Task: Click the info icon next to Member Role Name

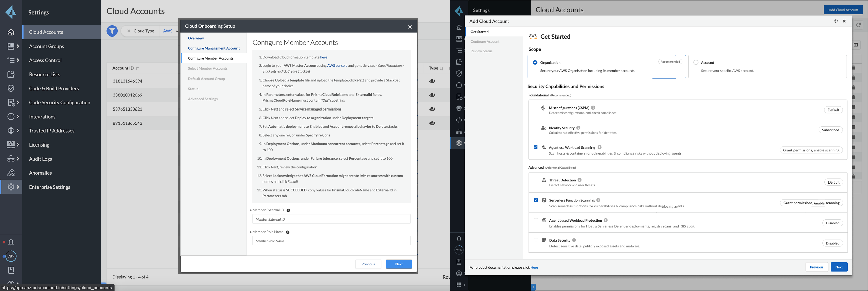Action: 287,232
